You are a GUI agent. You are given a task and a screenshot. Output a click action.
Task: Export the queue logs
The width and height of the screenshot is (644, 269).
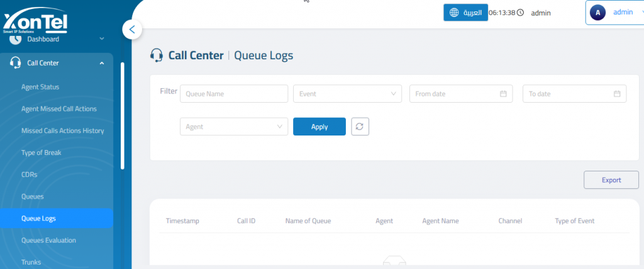611,180
